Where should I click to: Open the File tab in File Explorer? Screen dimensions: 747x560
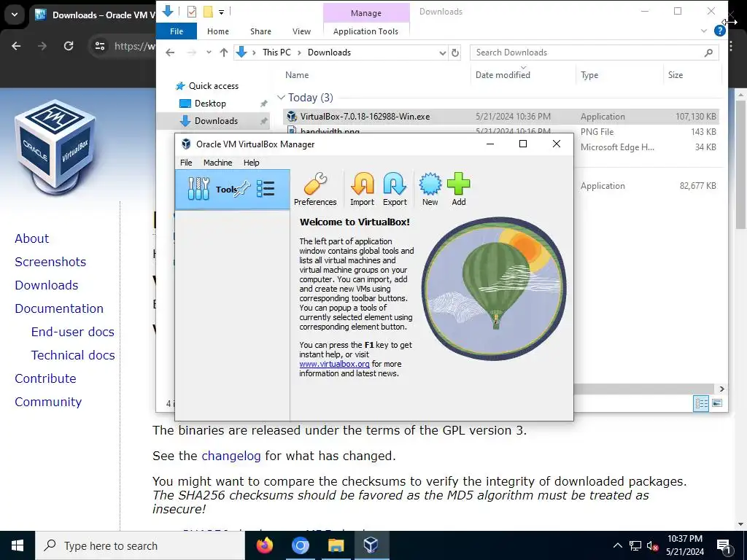point(177,31)
